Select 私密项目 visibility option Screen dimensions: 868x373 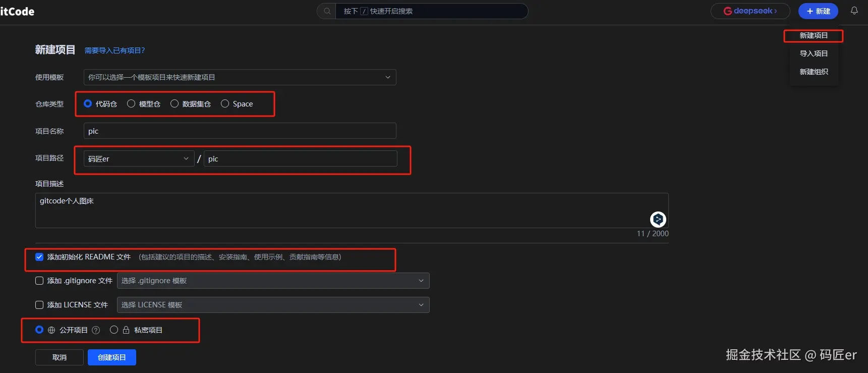[114, 330]
